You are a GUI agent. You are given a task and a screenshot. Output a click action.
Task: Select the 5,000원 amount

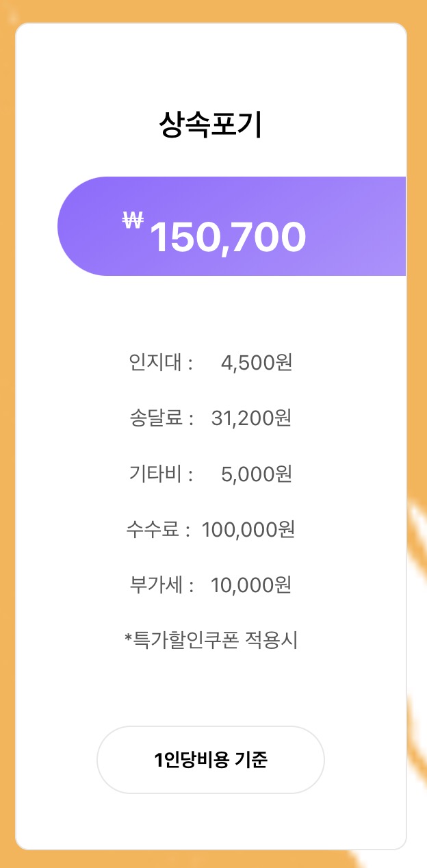coord(257,474)
